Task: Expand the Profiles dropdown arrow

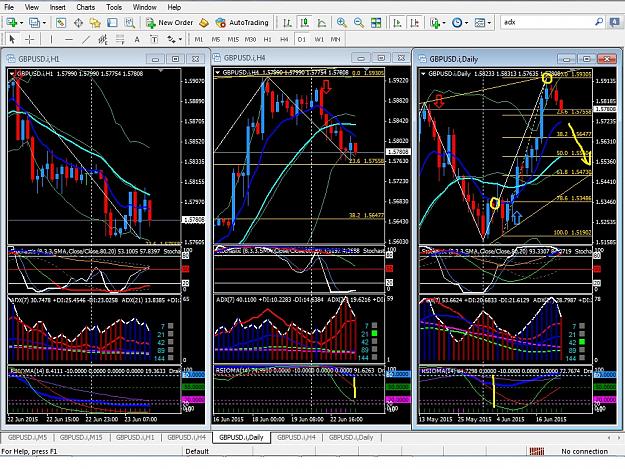Action: point(44,23)
